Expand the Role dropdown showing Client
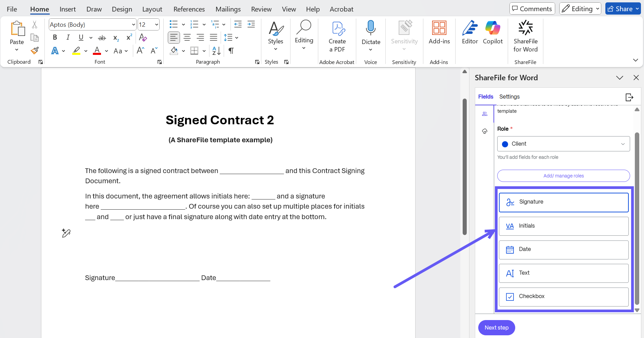This screenshot has height=338, width=644. tap(563, 144)
